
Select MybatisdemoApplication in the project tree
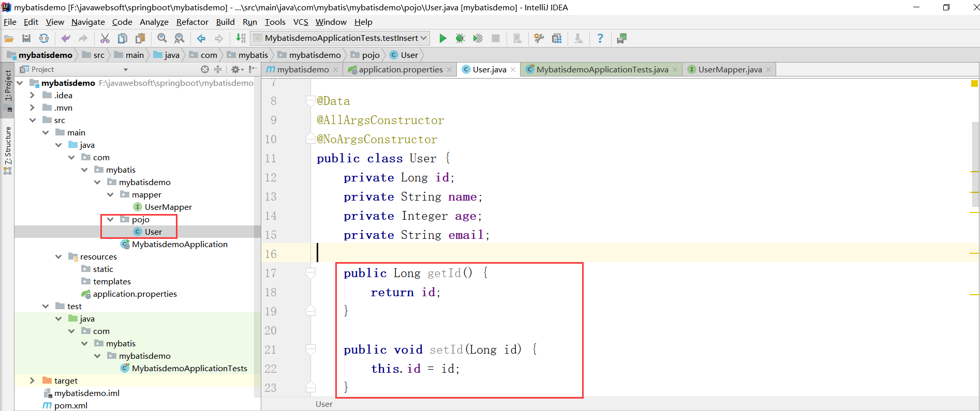click(180, 244)
